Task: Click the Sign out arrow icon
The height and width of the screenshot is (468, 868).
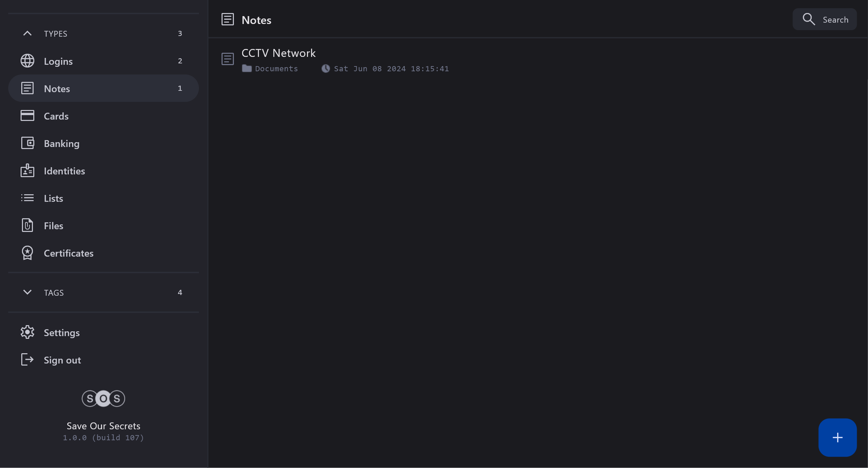Action: point(27,360)
